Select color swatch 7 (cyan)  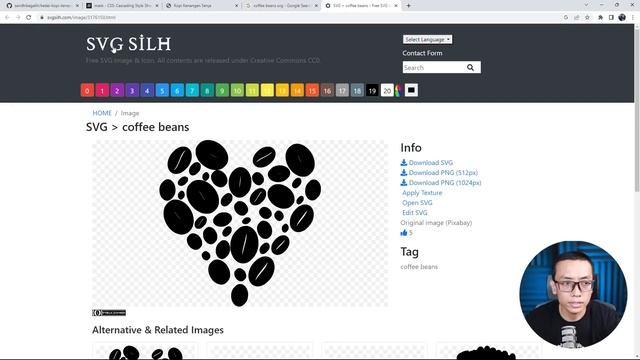point(192,90)
